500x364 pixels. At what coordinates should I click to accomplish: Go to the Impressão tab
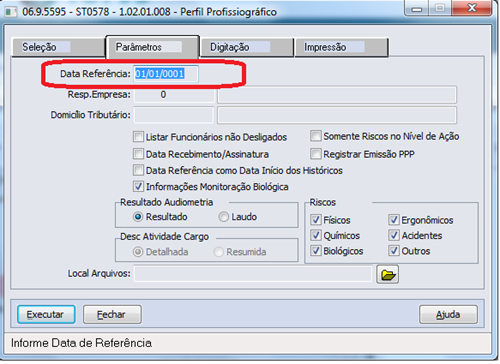click(x=341, y=47)
